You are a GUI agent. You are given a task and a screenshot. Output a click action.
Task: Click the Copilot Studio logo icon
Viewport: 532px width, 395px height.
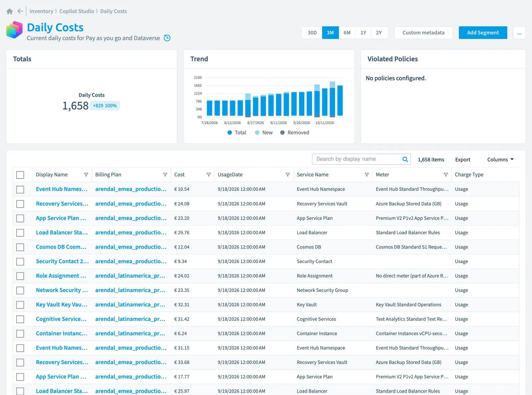point(14,30)
